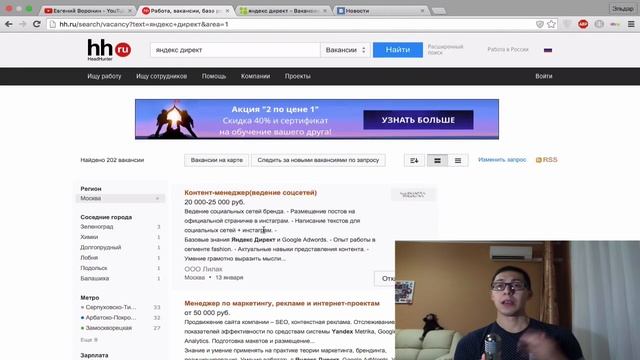The width and height of the screenshot is (640, 360).
Task: Click the Работа в России link
Action: [508, 49]
